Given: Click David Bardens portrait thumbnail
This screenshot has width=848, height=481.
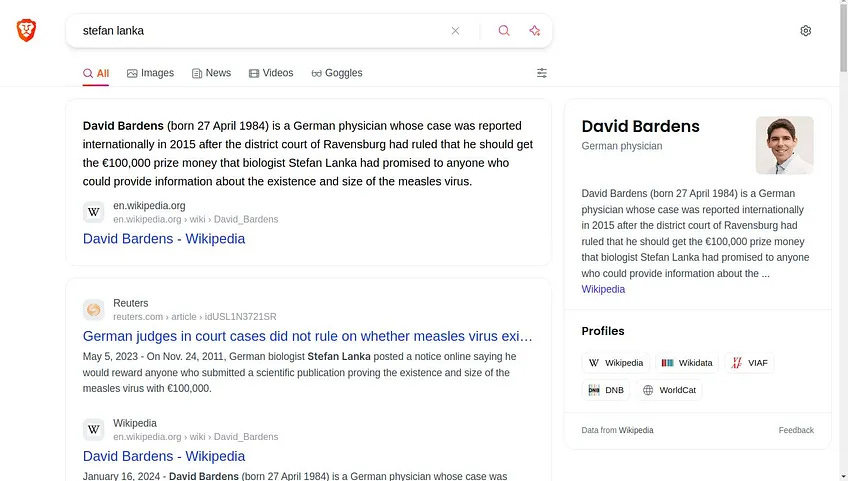Looking at the screenshot, I should 784,145.
